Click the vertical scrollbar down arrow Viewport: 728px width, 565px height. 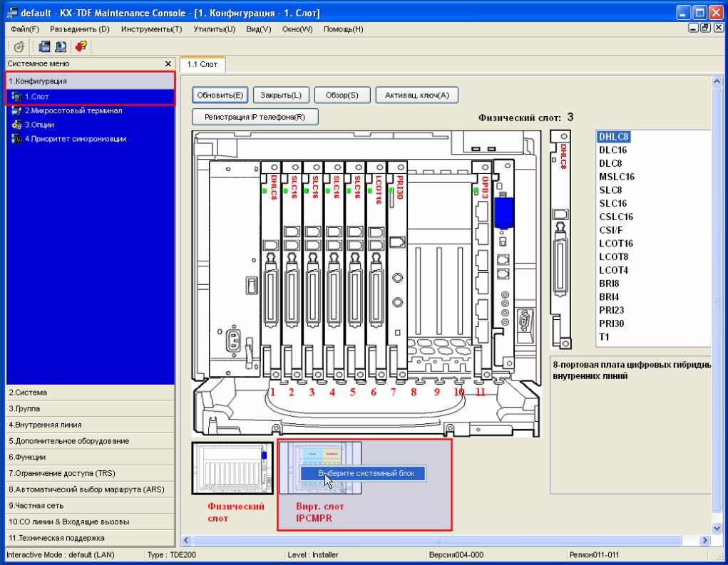point(717,528)
